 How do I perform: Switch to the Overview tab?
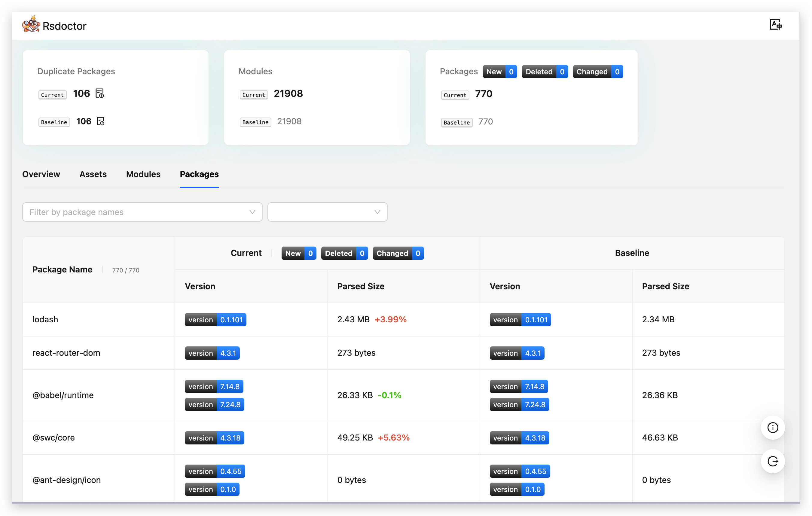point(41,174)
